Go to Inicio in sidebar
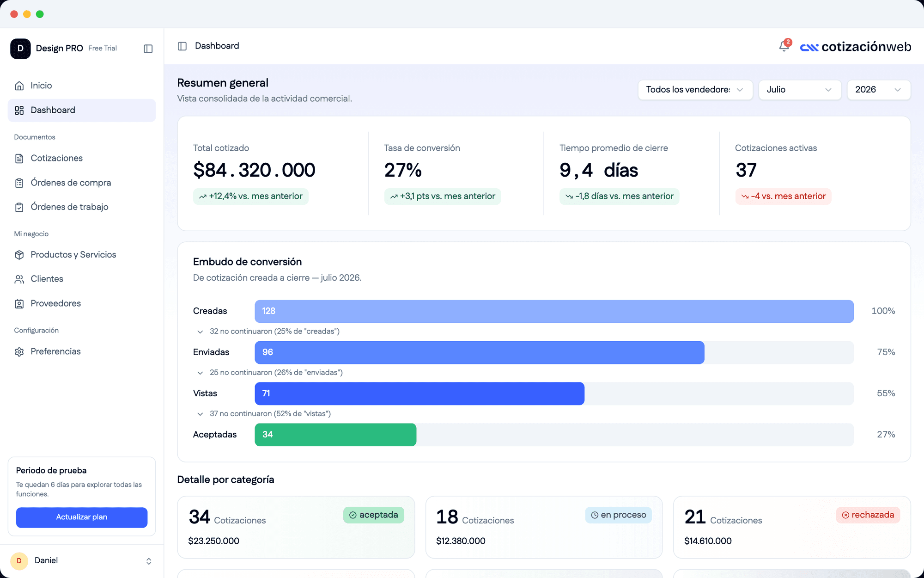 pos(82,86)
